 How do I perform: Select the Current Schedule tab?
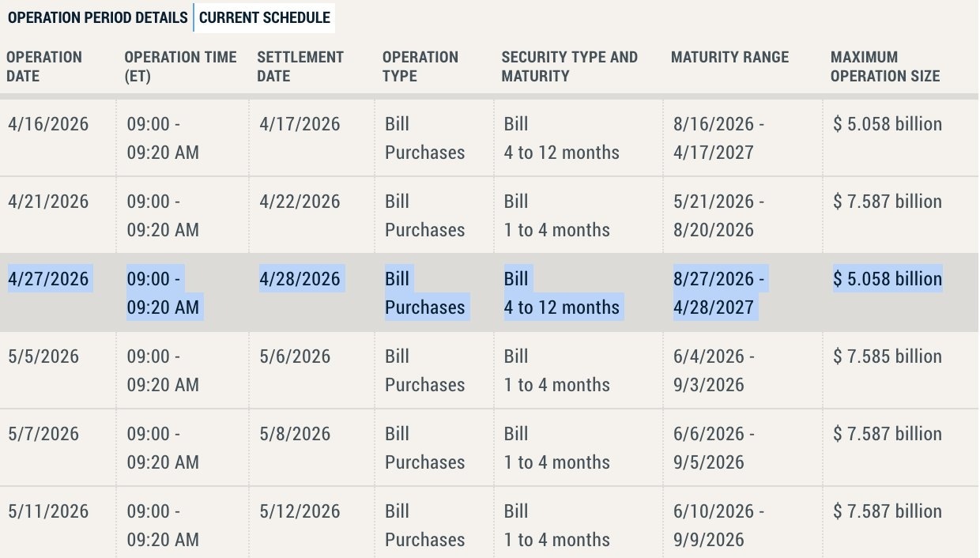(x=265, y=17)
